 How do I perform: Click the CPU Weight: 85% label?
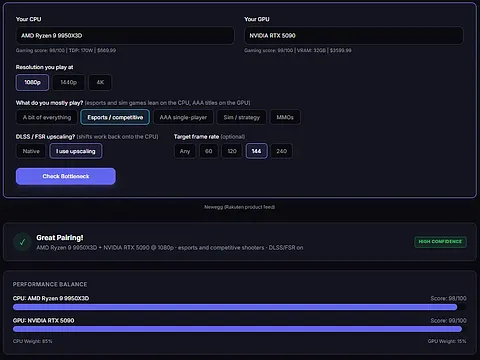point(32,341)
